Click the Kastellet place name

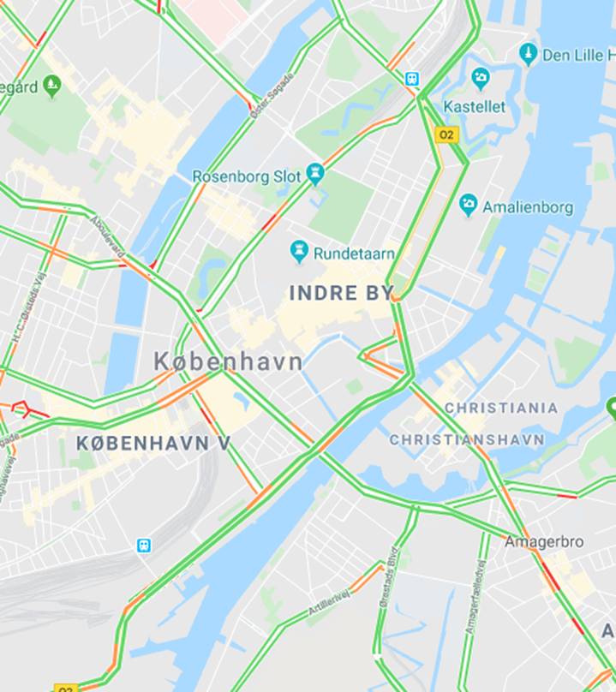[x=475, y=106]
